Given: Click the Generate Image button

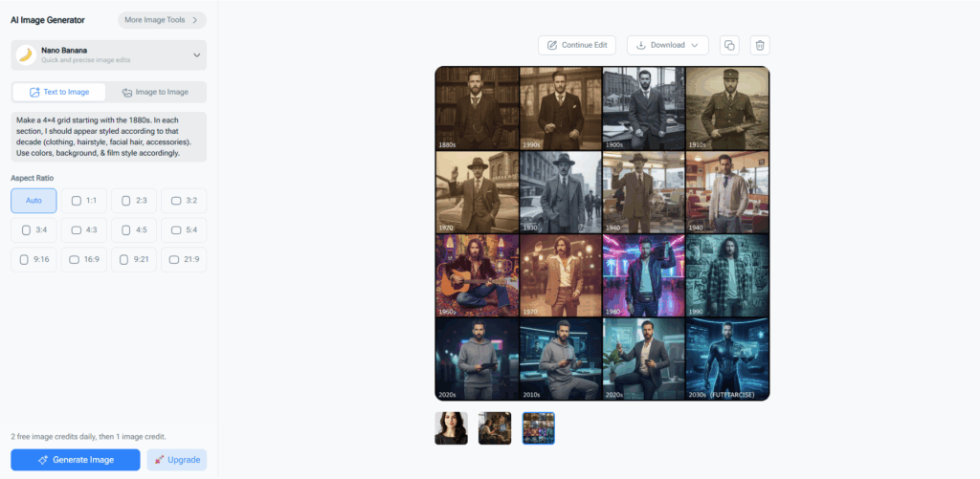Looking at the screenshot, I should coord(75,460).
